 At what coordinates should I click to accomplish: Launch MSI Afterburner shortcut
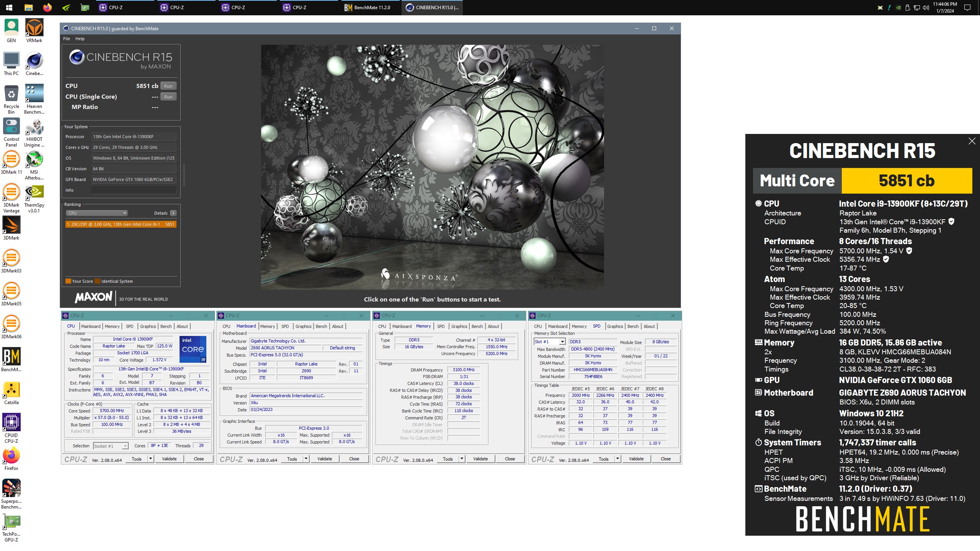(x=34, y=165)
